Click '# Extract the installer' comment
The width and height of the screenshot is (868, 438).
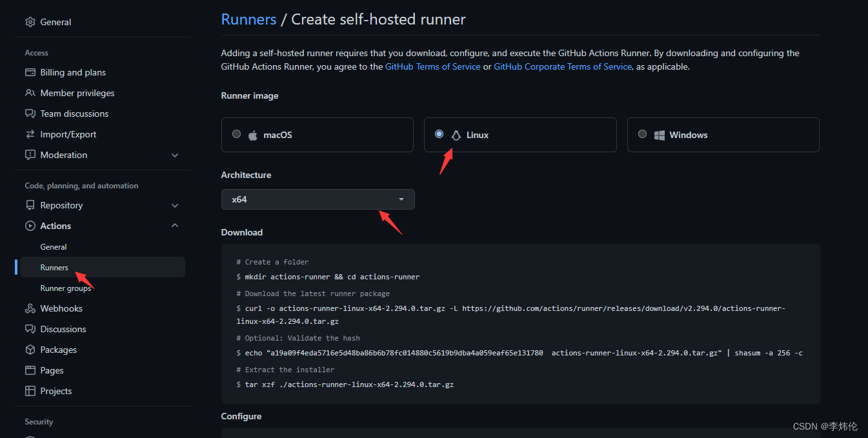(x=285, y=370)
